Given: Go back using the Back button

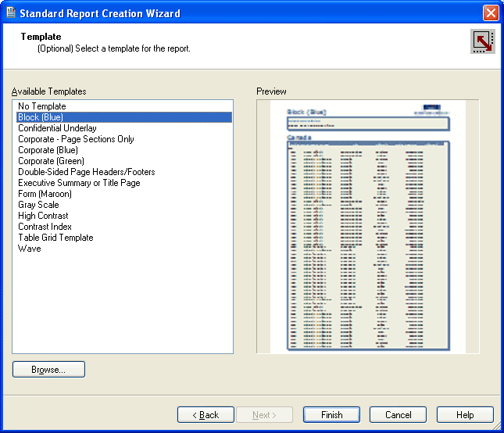Looking at the screenshot, I should pos(206,415).
